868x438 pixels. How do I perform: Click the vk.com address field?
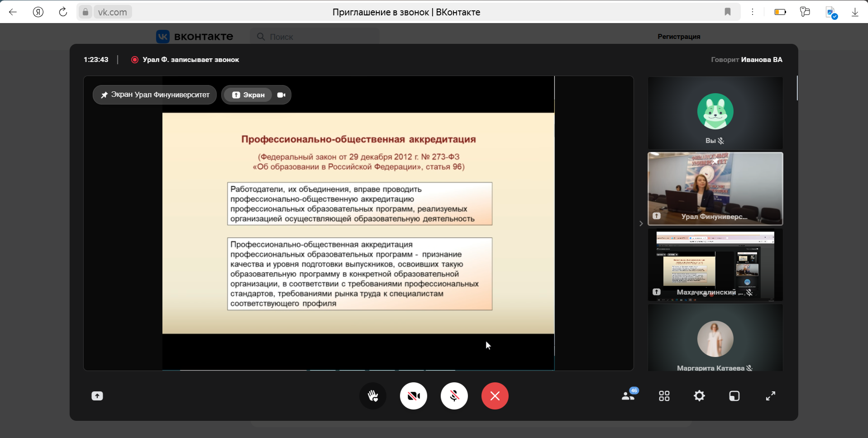tap(112, 12)
